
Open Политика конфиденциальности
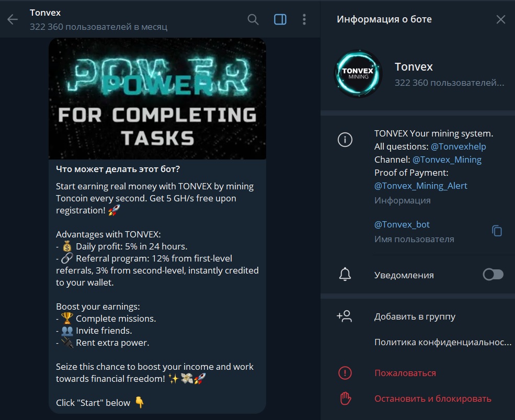(x=443, y=343)
